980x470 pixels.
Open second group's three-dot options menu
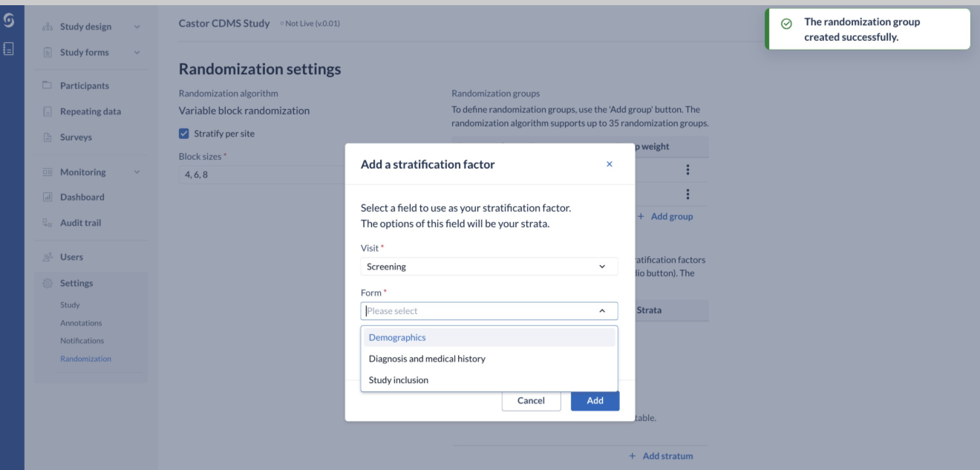[687, 194]
